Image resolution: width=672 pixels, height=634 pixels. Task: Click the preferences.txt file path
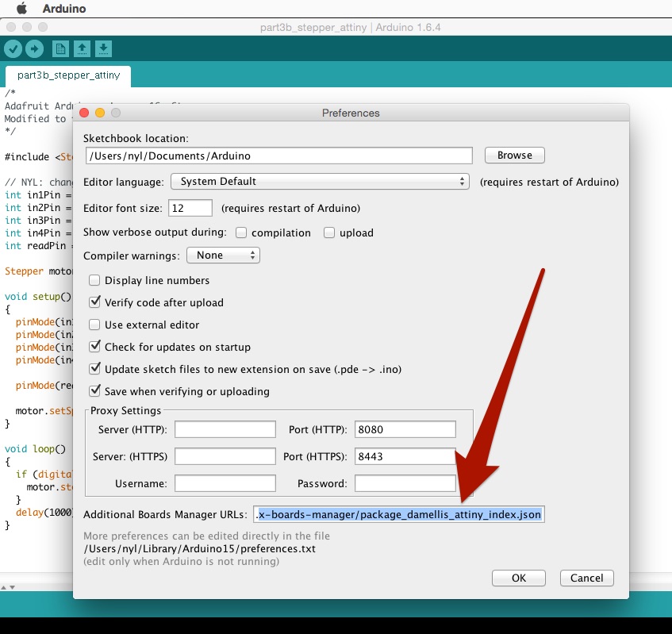[x=200, y=548]
